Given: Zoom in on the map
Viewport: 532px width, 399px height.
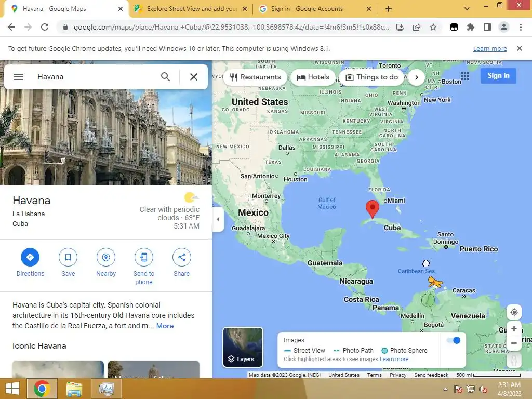Looking at the screenshot, I should tap(514, 329).
